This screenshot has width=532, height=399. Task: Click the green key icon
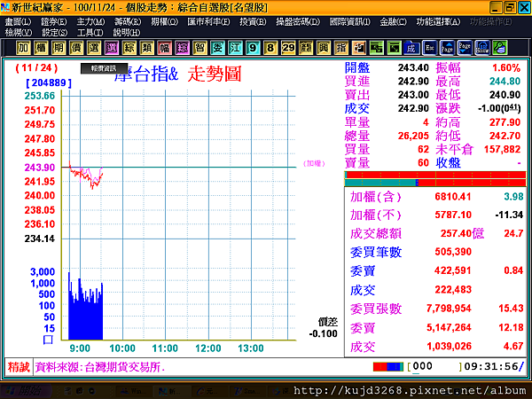click(x=500, y=48)
